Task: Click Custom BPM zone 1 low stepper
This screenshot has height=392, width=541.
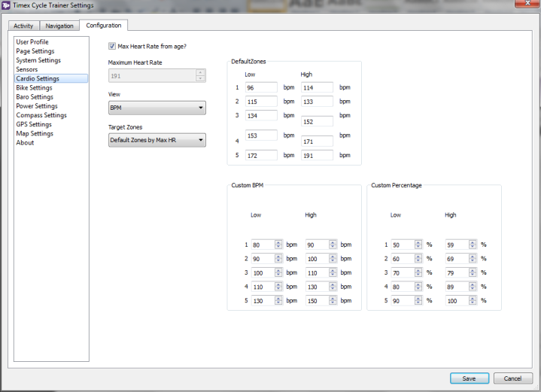Action: 278,245
